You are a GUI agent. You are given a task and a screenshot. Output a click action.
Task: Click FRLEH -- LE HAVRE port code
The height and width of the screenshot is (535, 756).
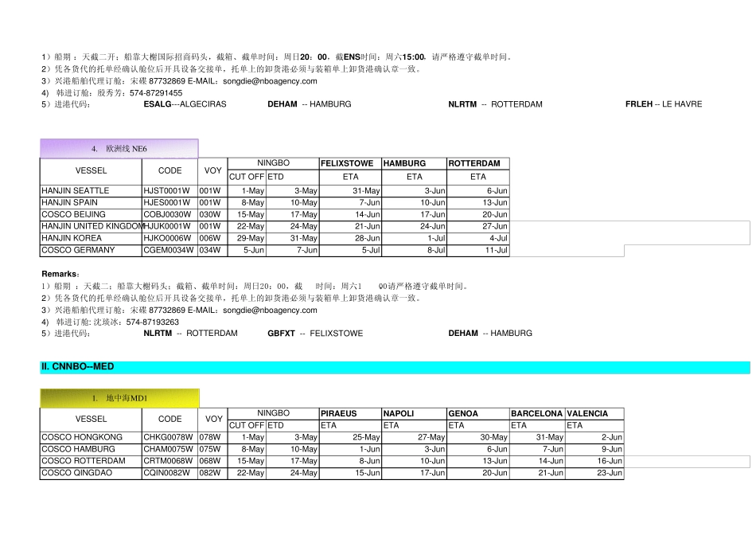point(664,104)
